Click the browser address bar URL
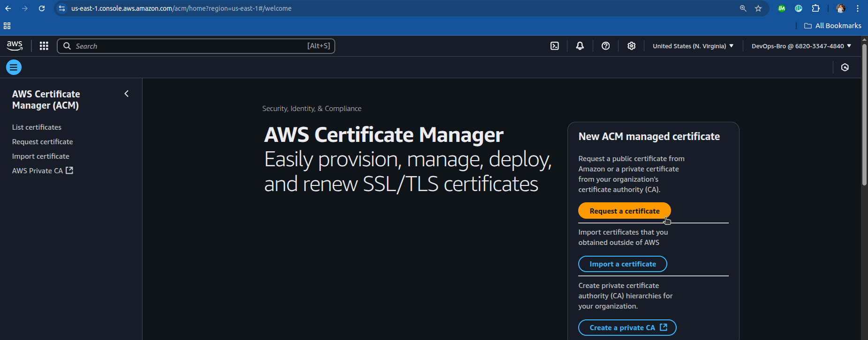 [x=181, y=8]
